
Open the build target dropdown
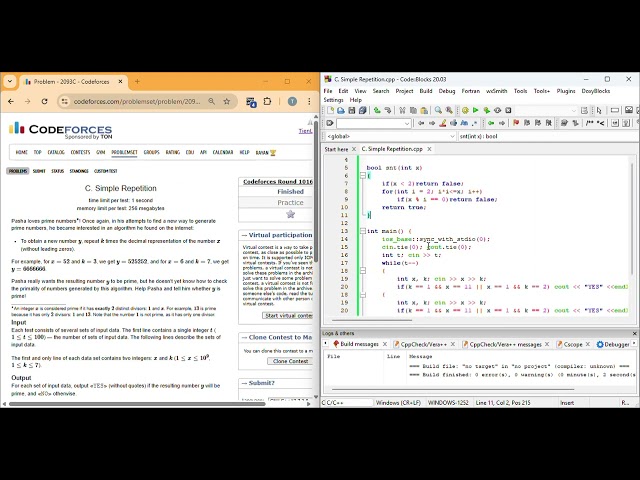pyautogui.click(x=573, y=110)
